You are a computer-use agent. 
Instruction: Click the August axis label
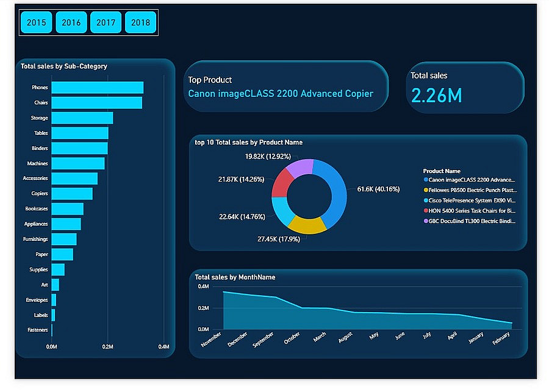tap(345, 337)
